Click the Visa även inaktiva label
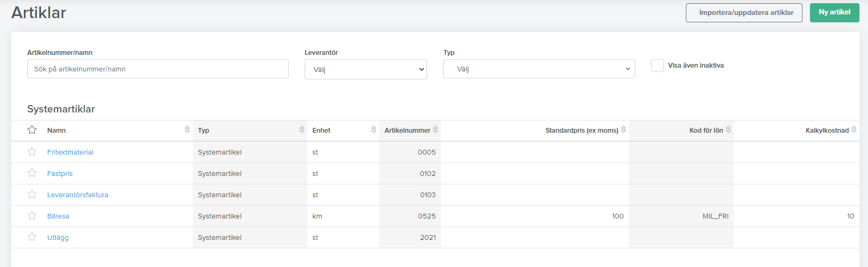The height and width of the screenshot is (267, 868). 695,66
